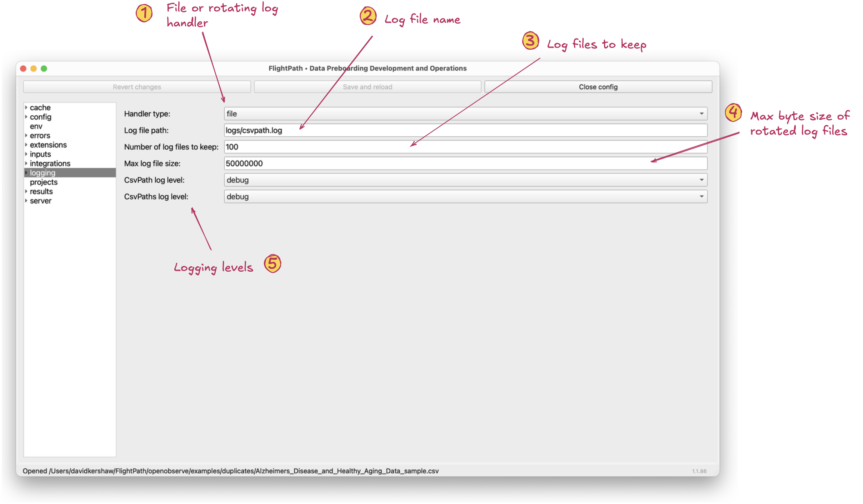Open the logging section in tree
Viewport: 863px width, 504px height.
(43, 173)
